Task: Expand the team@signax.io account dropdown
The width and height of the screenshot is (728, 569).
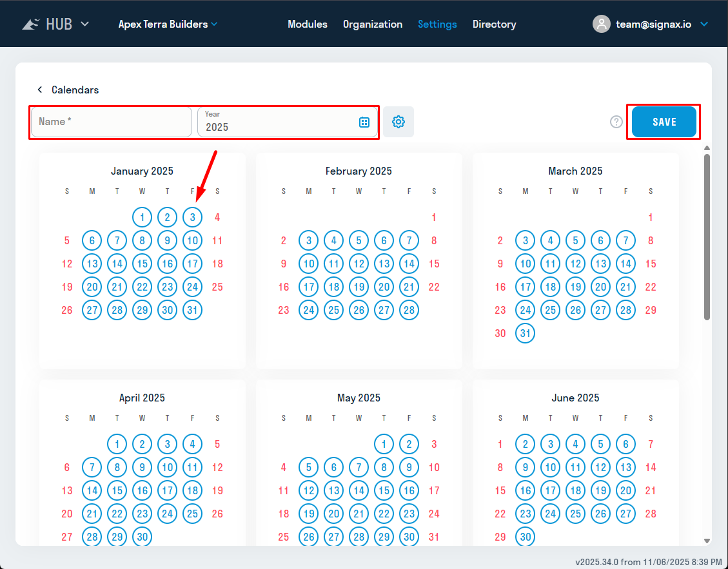Action: [x=704, y=24]
